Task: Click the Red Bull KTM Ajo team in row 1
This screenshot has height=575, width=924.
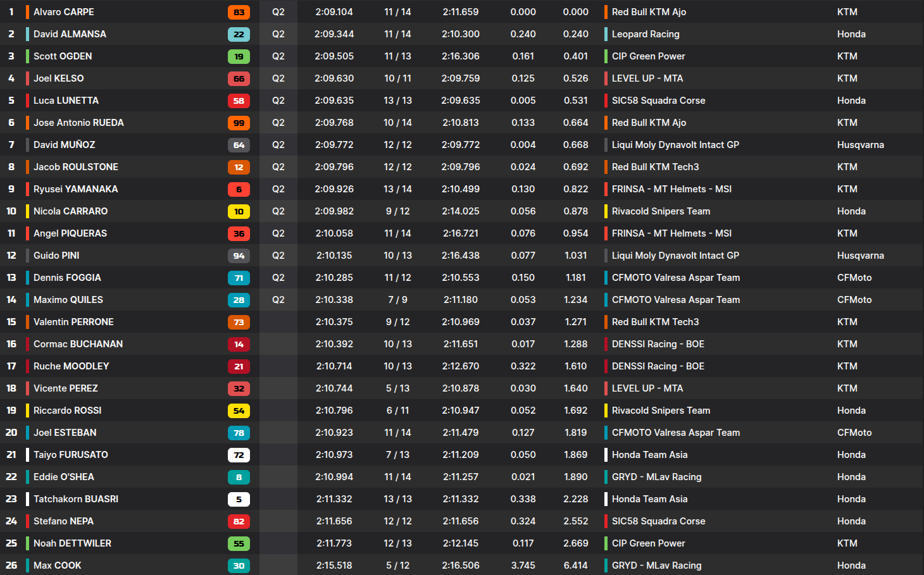Action: [649, 12]
